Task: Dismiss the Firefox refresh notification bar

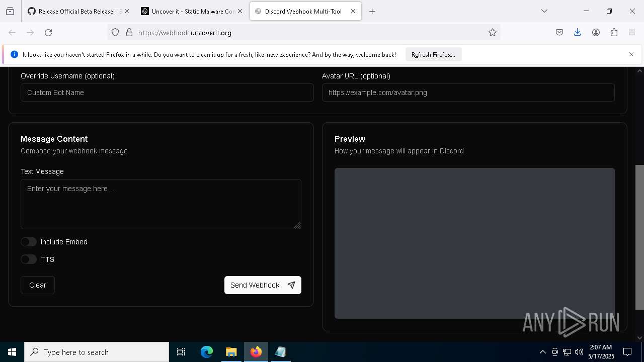Action: [x=631, y=54]
